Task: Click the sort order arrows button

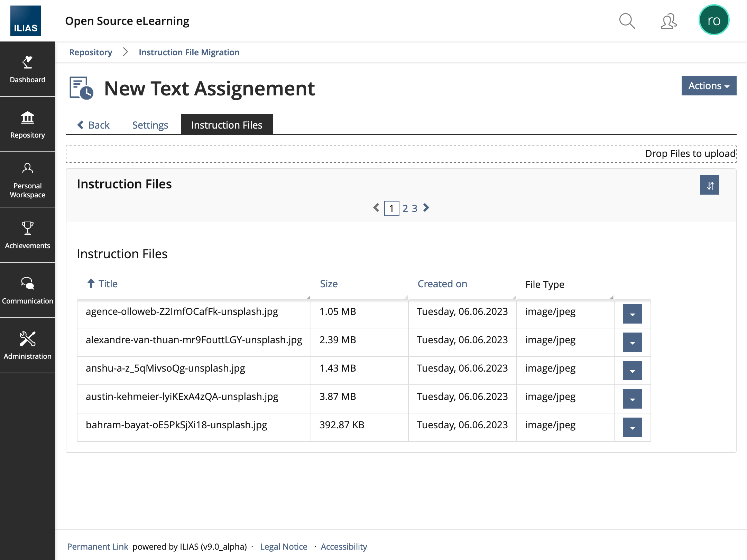Action: tap(709, 185)
